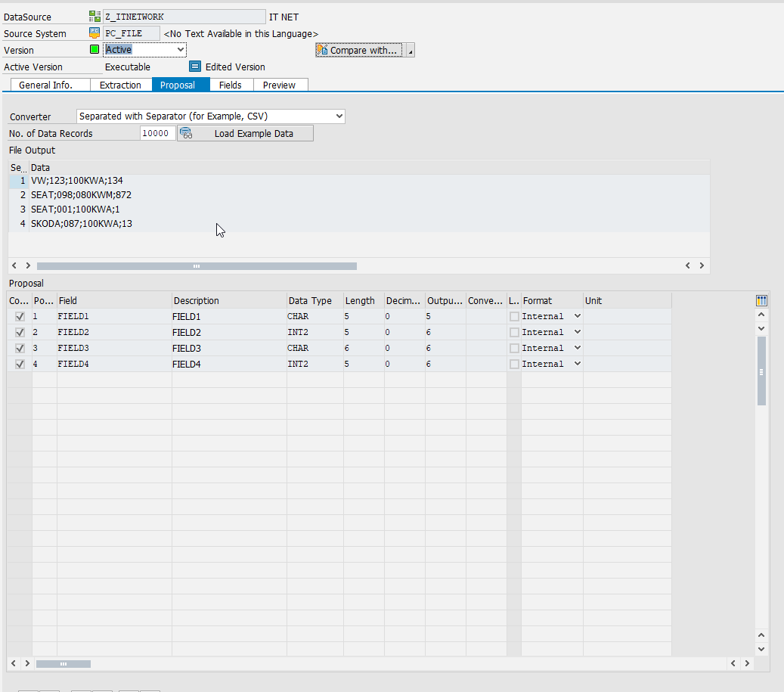
Task: Click the No. of Data Records field
Action: tap(157, 134)
